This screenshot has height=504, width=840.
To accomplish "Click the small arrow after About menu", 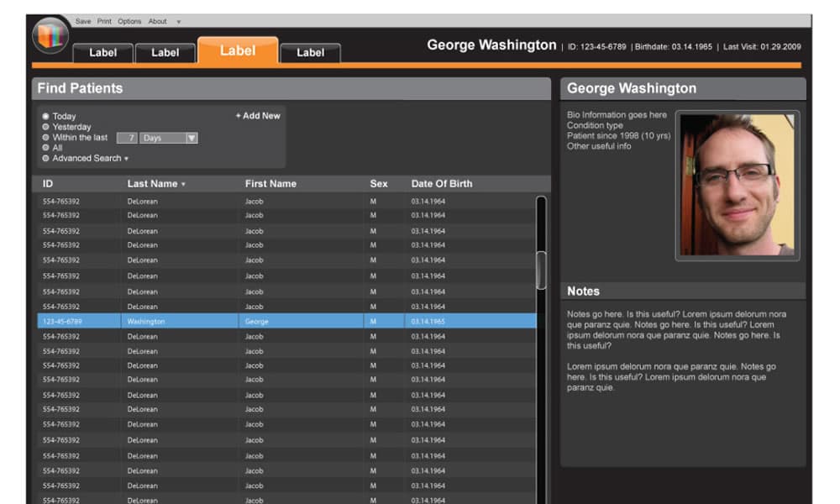I will tap(179, 22).
